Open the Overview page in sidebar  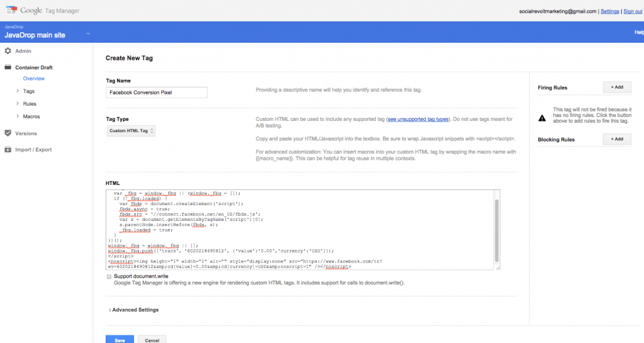(34, 79)
